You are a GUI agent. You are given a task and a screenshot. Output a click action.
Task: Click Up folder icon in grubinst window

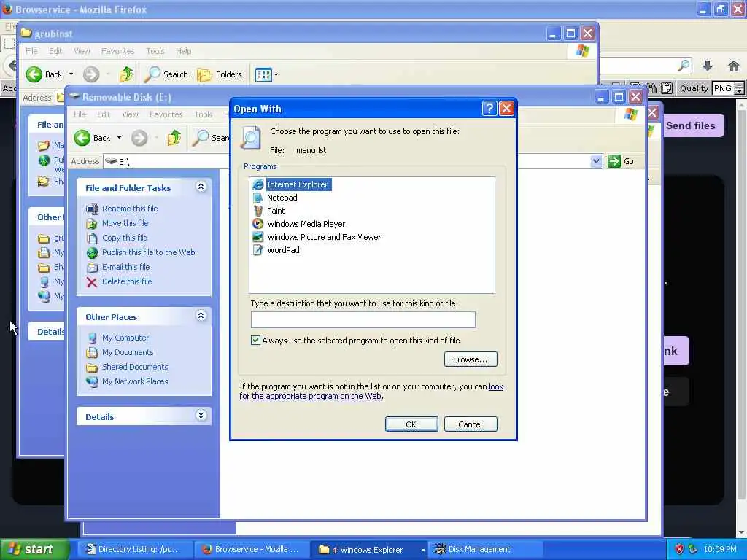click(126, 74)
